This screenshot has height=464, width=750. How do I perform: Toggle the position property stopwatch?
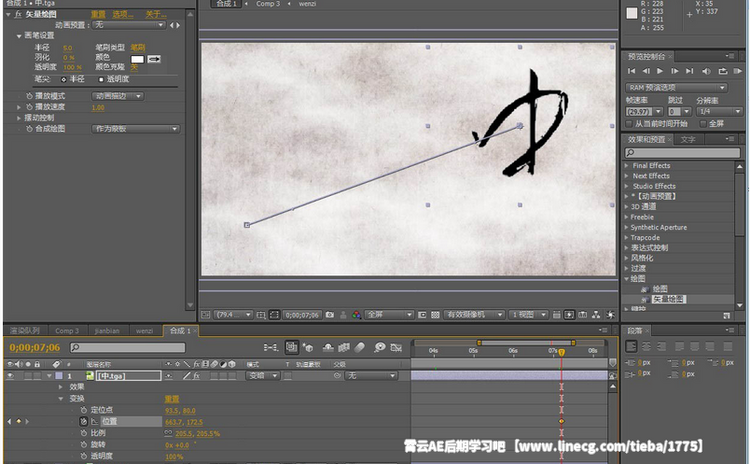coord(84,421)
